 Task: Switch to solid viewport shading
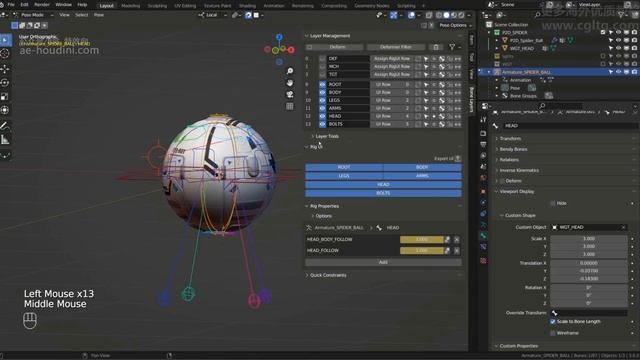[x=446, y=15]
